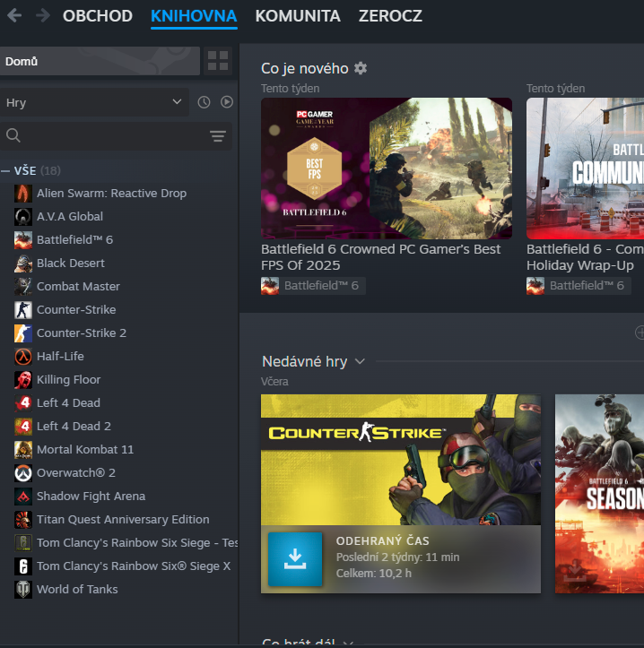Viewport: 644px width, 648px height.
Task: Click the back navigation arrow
Action: [x=15, y=15]
